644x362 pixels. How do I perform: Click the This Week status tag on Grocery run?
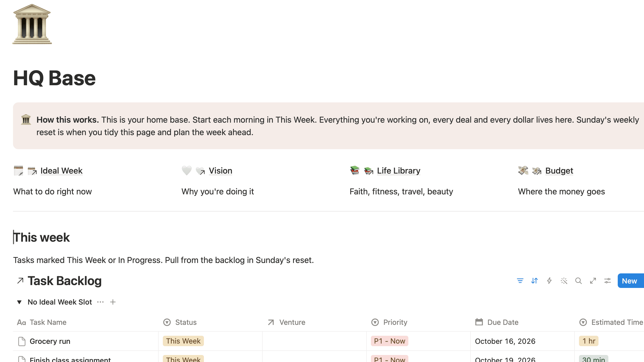(183, 341)
